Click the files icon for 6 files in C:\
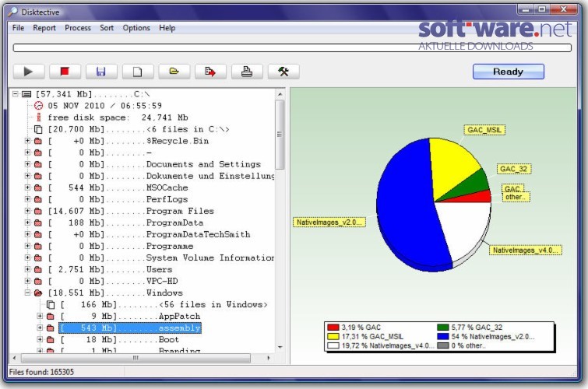 pyautogui.click(x=38, y=129)
